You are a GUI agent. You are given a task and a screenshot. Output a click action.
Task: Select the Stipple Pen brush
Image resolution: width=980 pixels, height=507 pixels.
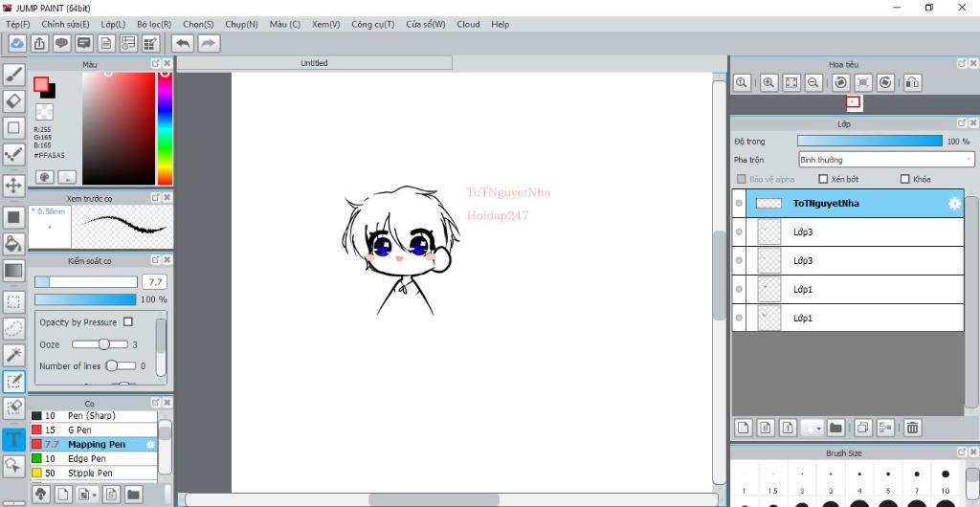pyautogui.click(x=93, y=474)
